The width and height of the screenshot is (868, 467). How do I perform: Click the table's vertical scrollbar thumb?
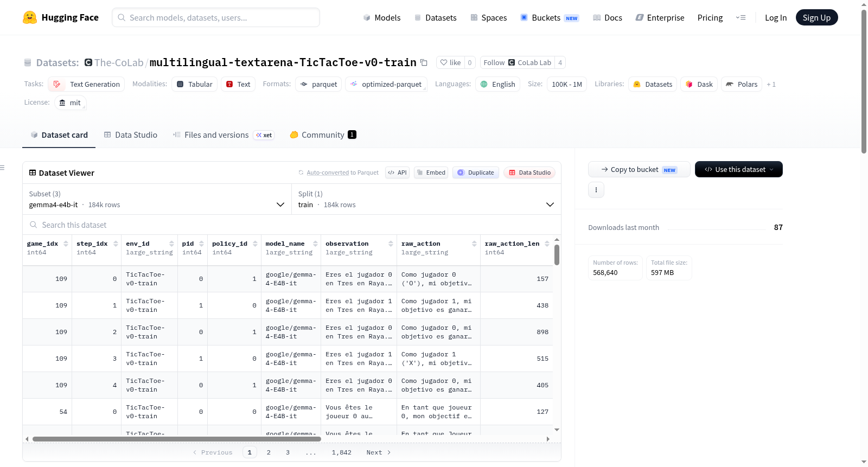[557, 255]
